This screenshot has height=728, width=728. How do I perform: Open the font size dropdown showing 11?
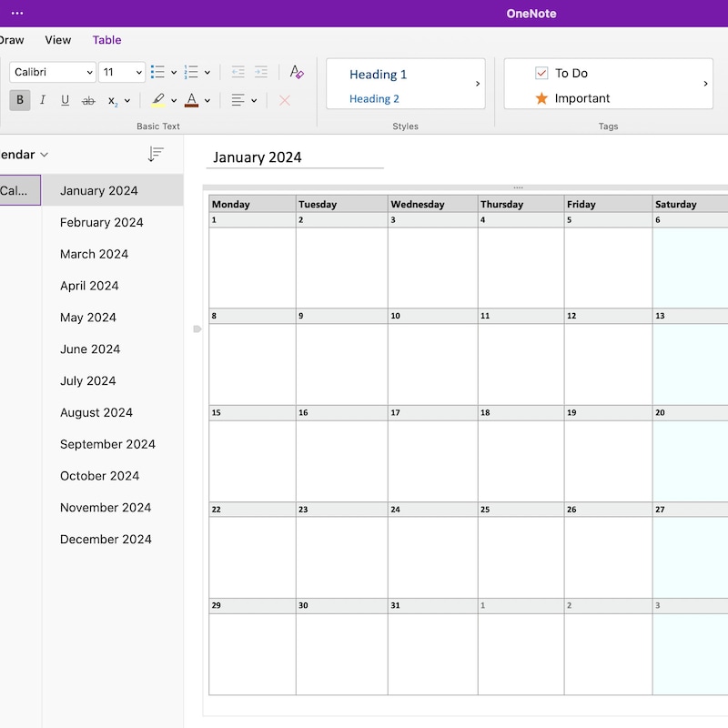tap(119, 72)
